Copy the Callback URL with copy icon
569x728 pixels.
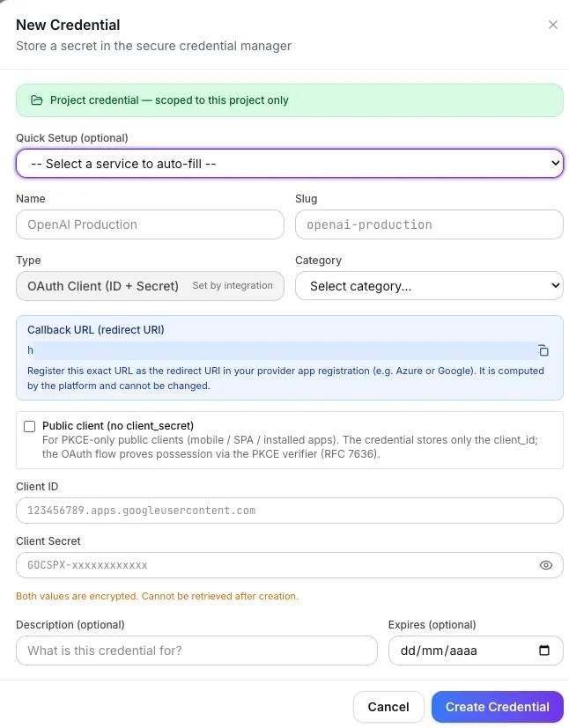pos(543,350)
